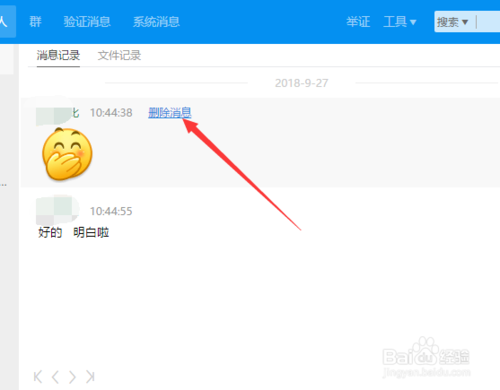This screenshot has width=500, height=390.
Task: Click the 10:44:38 timestamp
Action: (x=111, y=113)
